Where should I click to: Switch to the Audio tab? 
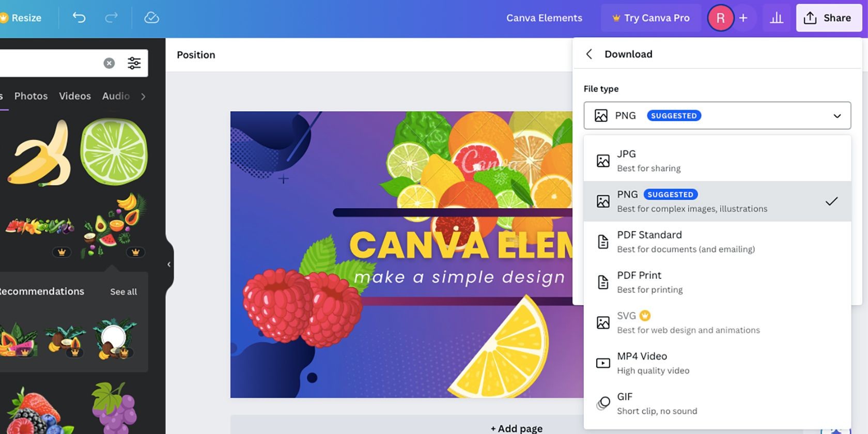click(116, 96)
